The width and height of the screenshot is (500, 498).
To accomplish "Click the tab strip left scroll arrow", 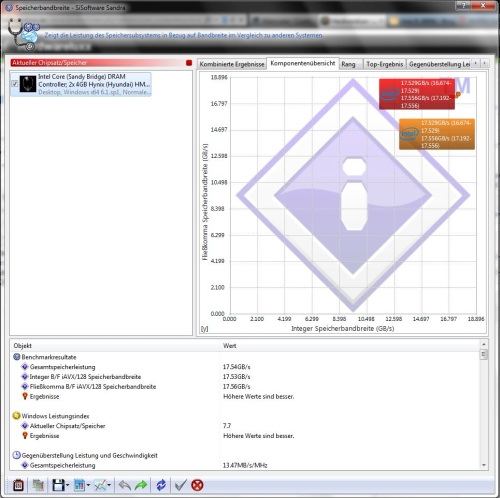I will click(x=476, y=63).
